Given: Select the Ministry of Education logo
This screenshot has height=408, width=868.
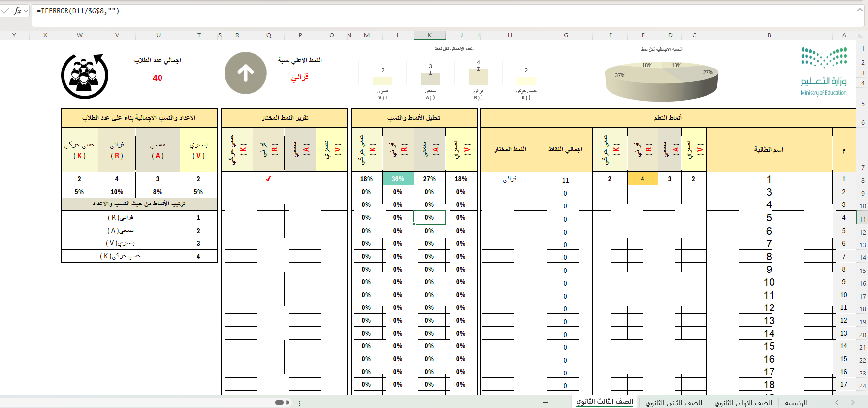Looking at the screenshot, I should (x=824, y=71).
